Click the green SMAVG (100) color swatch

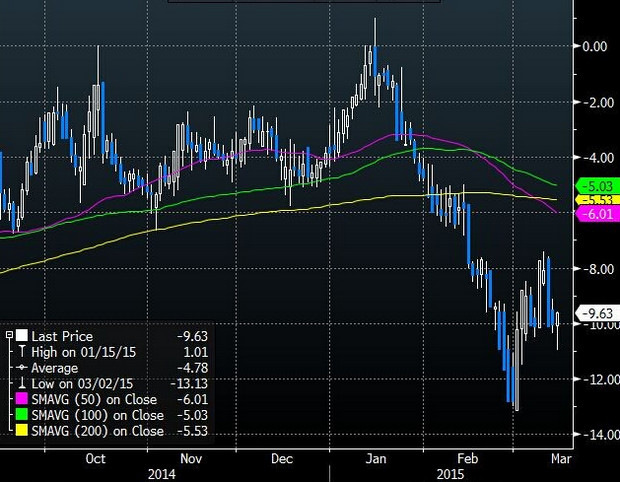[22, 414]
